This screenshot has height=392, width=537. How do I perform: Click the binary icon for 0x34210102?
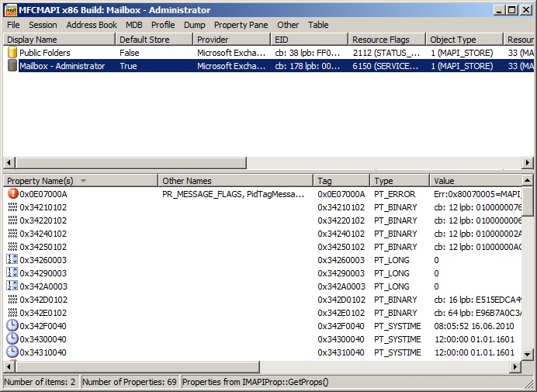12,207
